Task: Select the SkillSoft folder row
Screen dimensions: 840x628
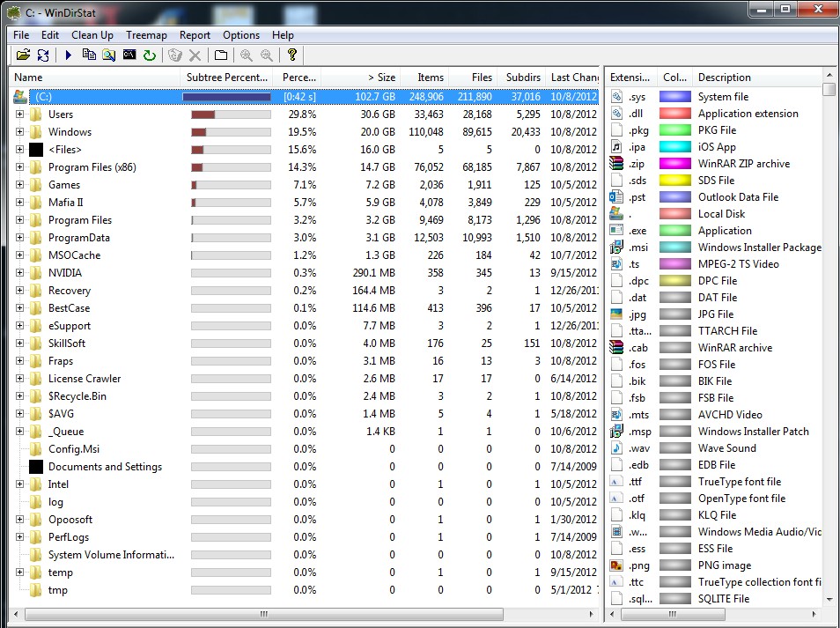Action: 66,343
